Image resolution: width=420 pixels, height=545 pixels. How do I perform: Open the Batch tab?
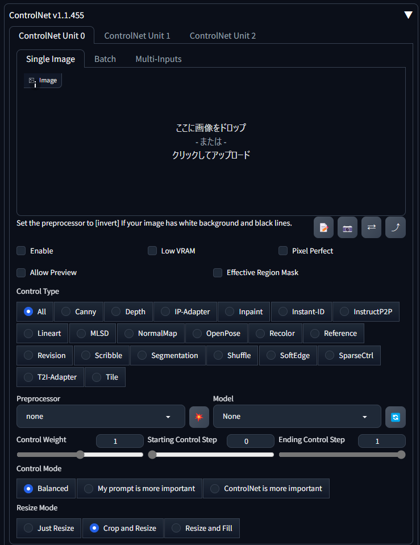point(105,59)
